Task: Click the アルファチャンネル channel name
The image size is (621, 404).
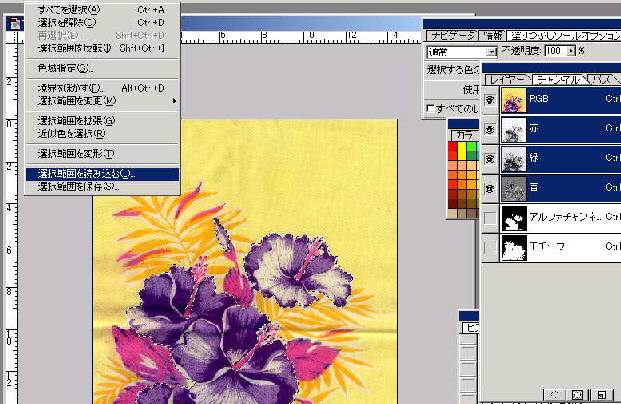Action: (x=565, y=217)
